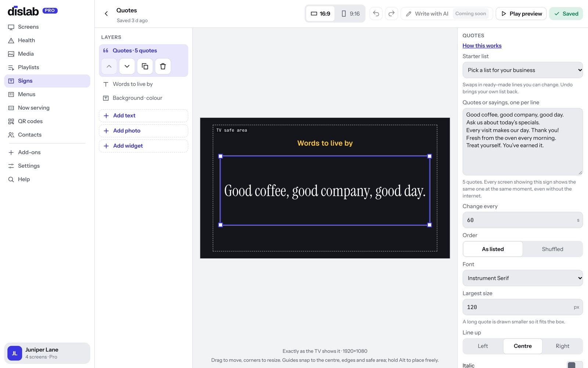Move Quotes layer up with chevron
This screenshot has height=368, width=588.
pos(109,66)
